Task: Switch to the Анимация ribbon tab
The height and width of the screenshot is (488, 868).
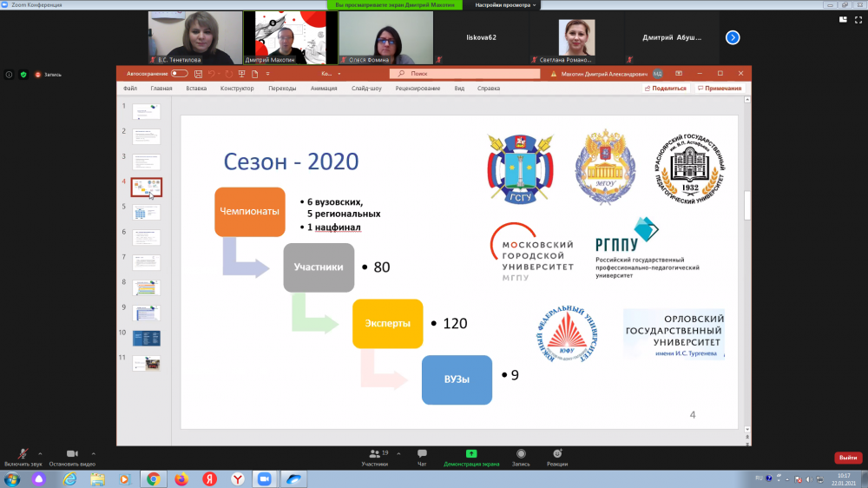Action: (324, 89)
